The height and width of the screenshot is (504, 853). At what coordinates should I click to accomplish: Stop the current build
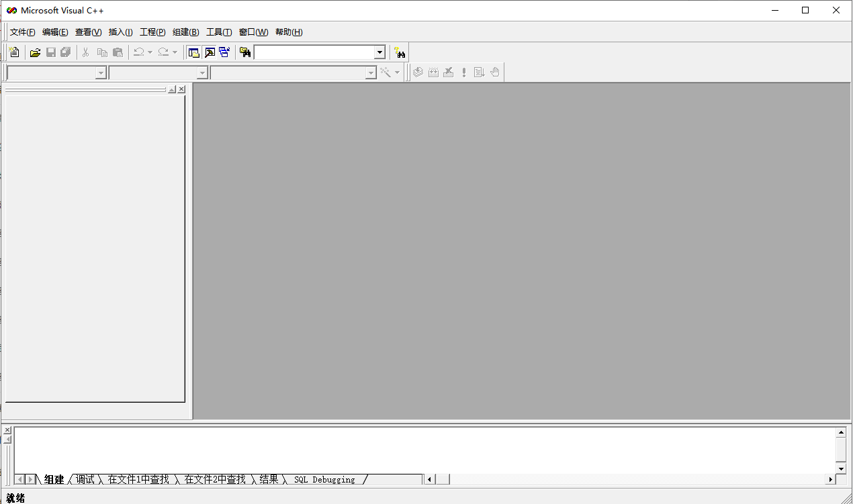[x=449, y=72]
